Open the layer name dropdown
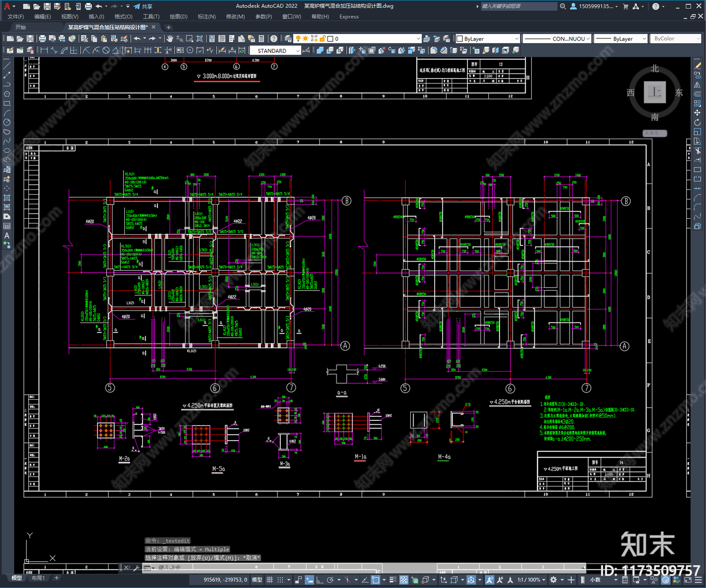Screen dimensions: 706x588 click(358, 39)
